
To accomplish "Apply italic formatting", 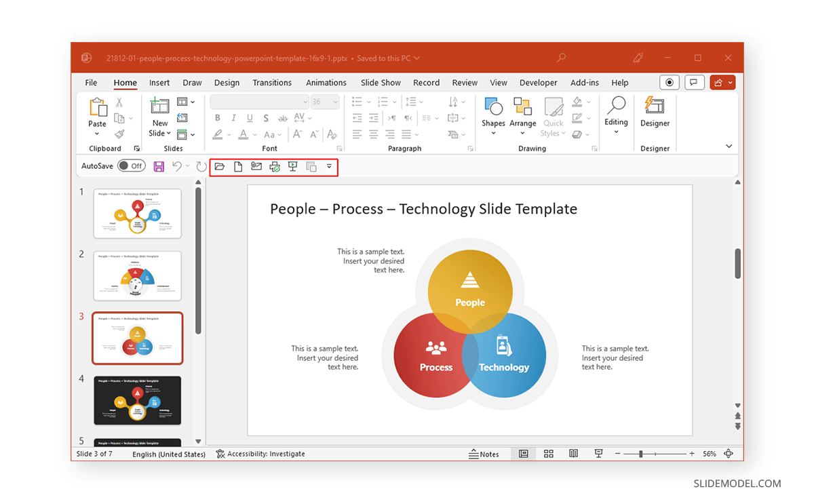I will 233,118.
